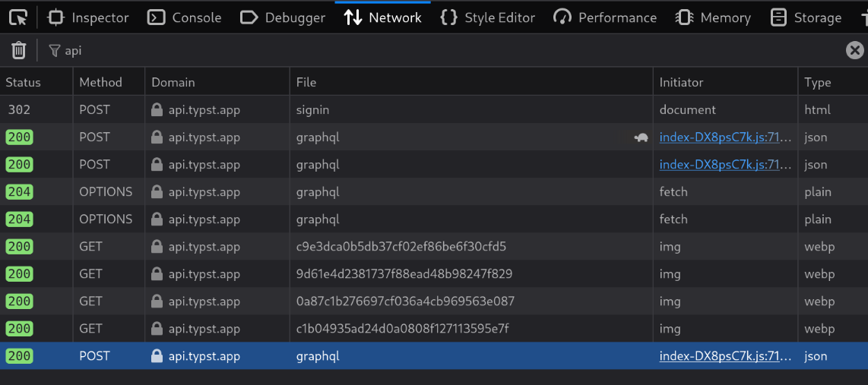The image size is (868, 385).
Task: Select the c9e3dca0b5db37cf02ef86be6f30cfd5 image request
Action: pyautogui.click(x=434, y=246)
